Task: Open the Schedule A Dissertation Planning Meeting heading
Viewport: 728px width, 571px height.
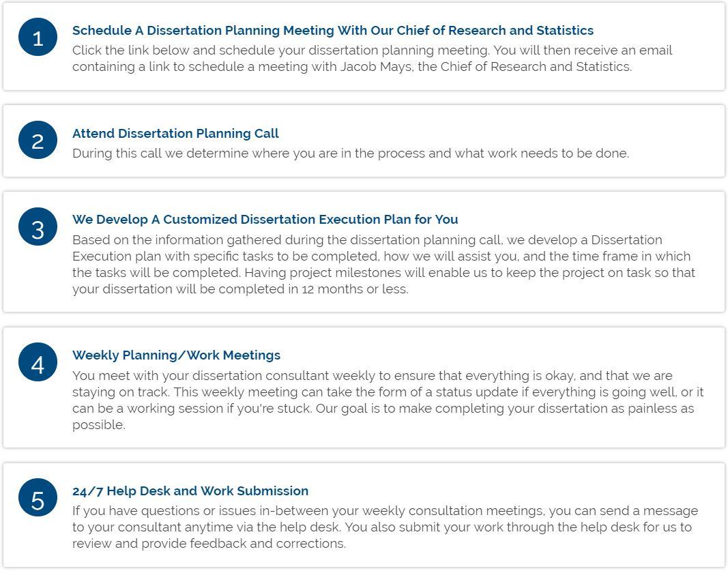Action: tap(332, 31)
